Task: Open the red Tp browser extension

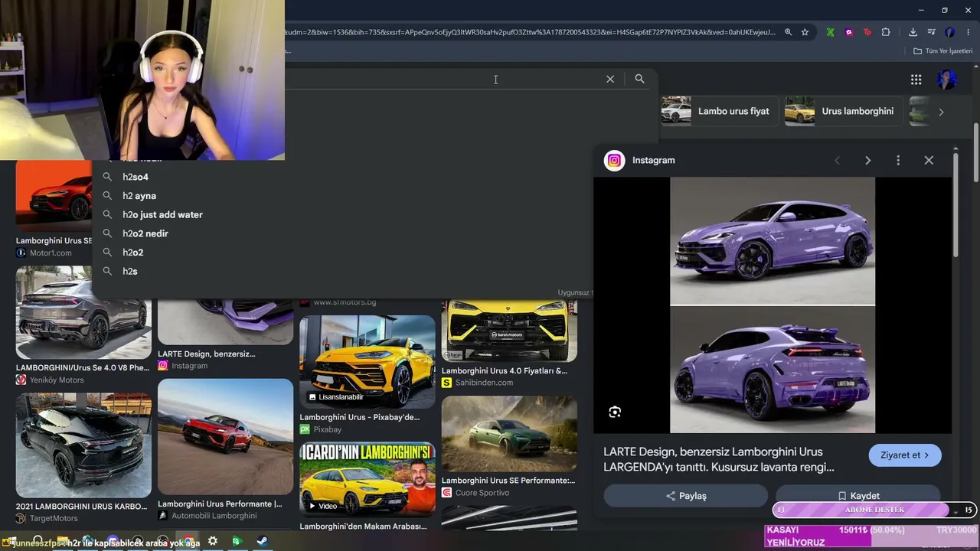Action: (x=867, y=32)
